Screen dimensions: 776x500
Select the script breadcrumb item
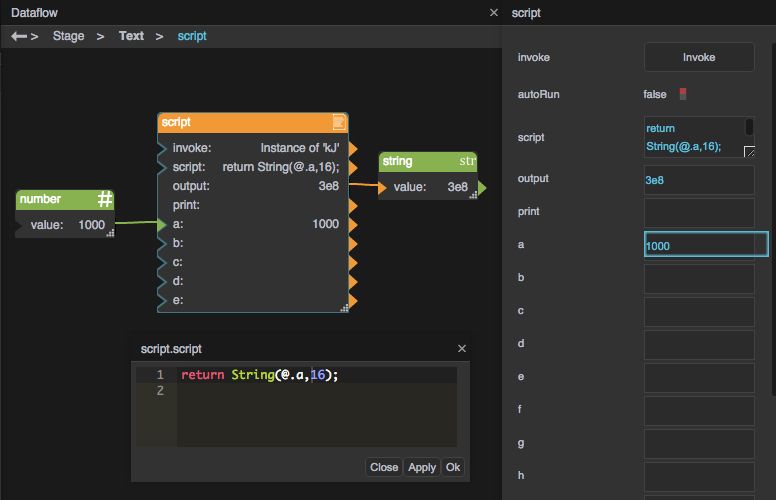pyautogui.click(x=192, y=36)
